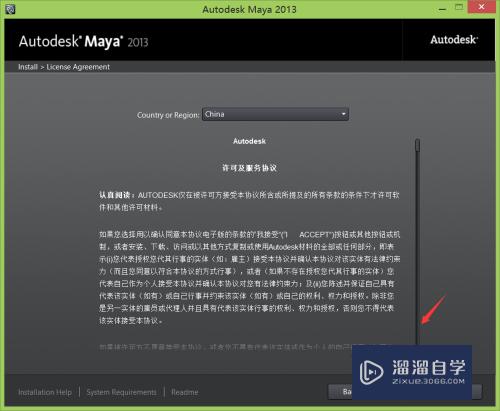Image resolution: width=500 pixels, height=411 pixels.
Task: Click "Install" in the breadcrumb
Action: (x=28, y=67)
